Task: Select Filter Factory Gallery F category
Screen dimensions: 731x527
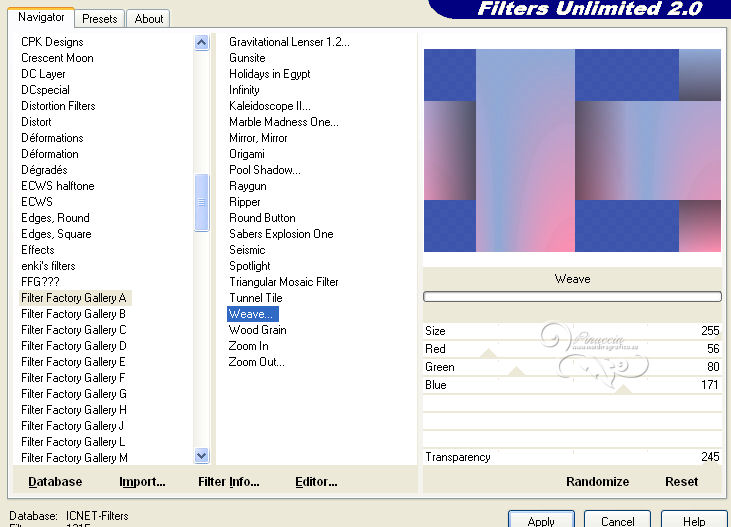Action: coord(73,378)
